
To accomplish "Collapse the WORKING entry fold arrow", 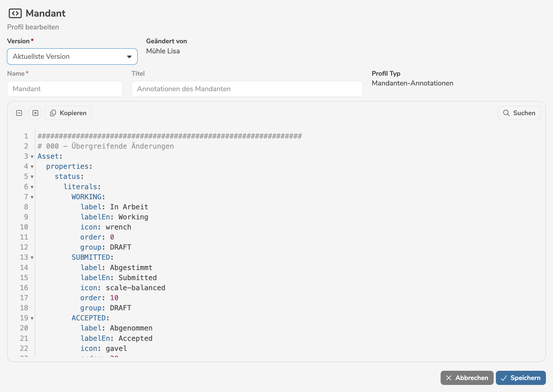I will point(32,197).
